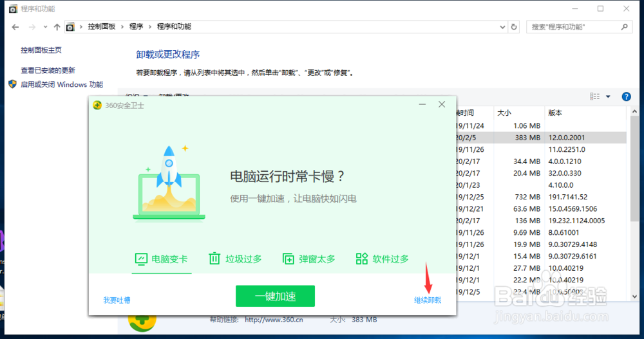Image resolution: width=644 pixels, height=339 pixels.
Task: Open help link http://www.360.cn
Action: pyautogui.click(x=274, y=320)
